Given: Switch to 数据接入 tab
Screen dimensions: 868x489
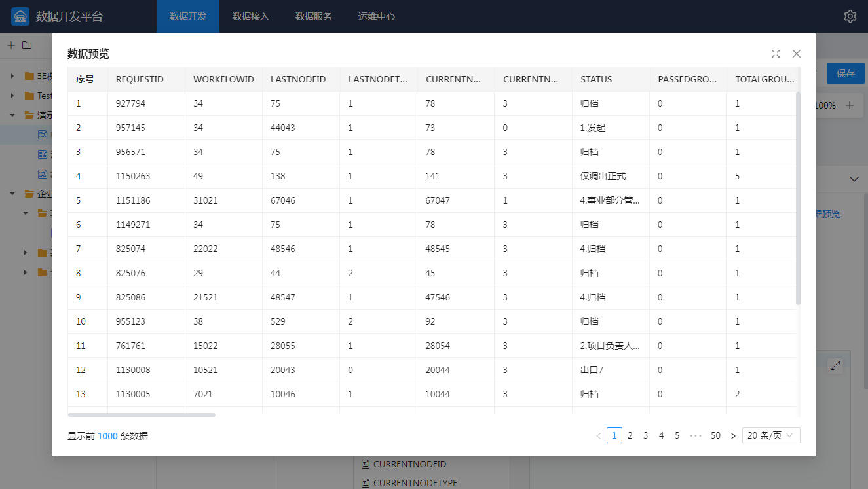Looking at the screenshot, I should coord(250,16).
